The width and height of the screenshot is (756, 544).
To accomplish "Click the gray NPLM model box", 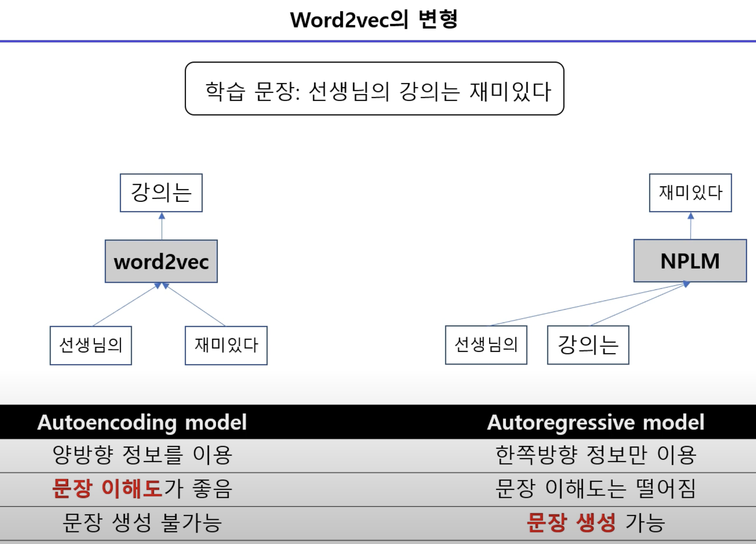I will (x=690, y=261).
